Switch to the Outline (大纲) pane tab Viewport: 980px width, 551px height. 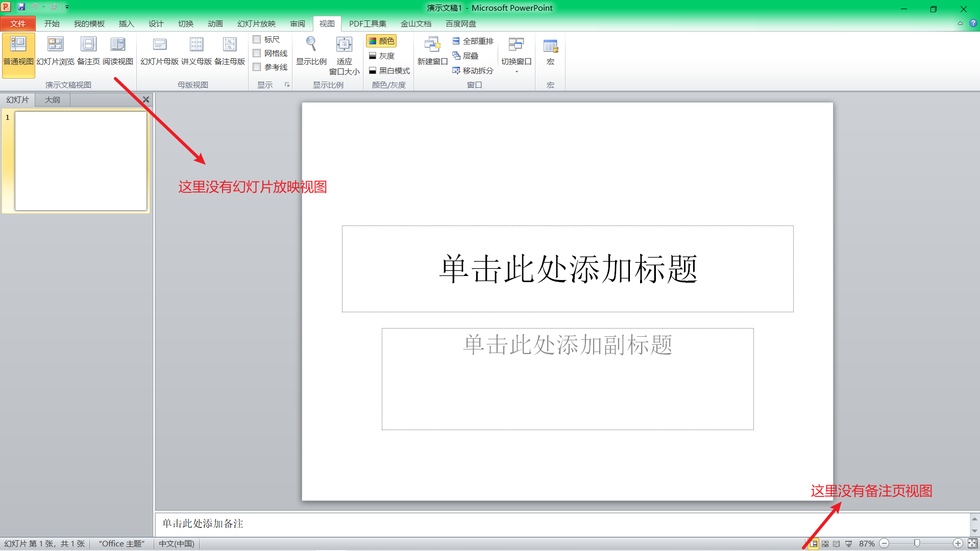point(52,99)
